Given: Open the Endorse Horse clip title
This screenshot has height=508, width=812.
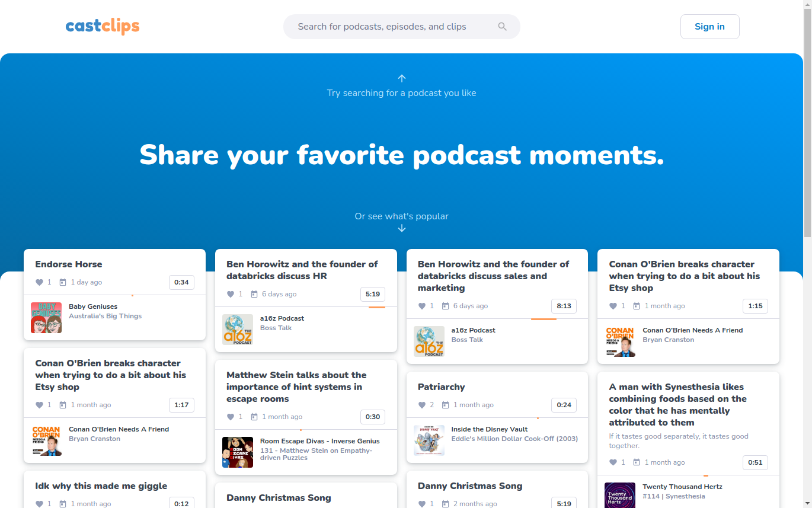Looking at the screenshot, I should (69, 264).
